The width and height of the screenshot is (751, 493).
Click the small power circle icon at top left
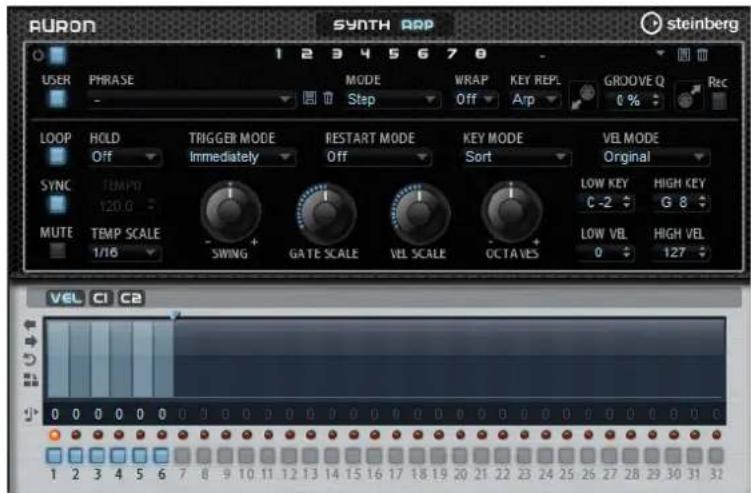coord(38,56)
